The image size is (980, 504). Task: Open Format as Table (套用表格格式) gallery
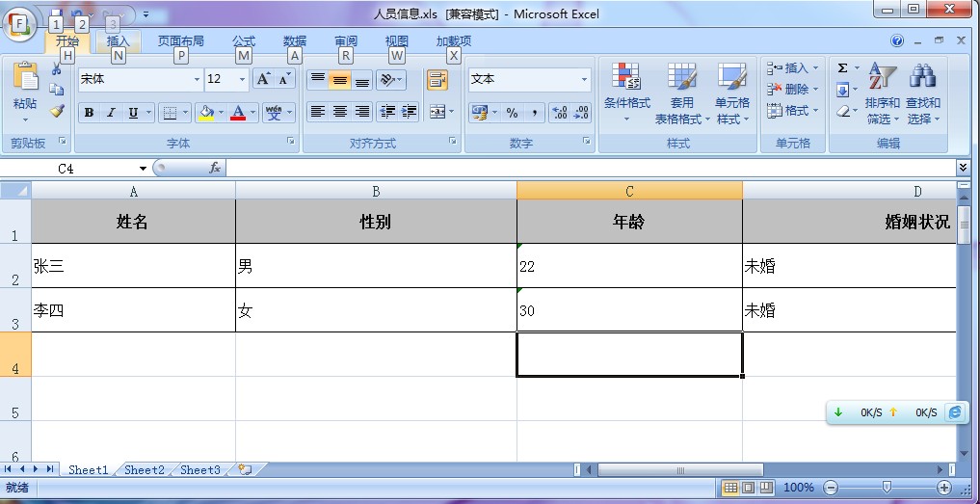pos(682,93)
